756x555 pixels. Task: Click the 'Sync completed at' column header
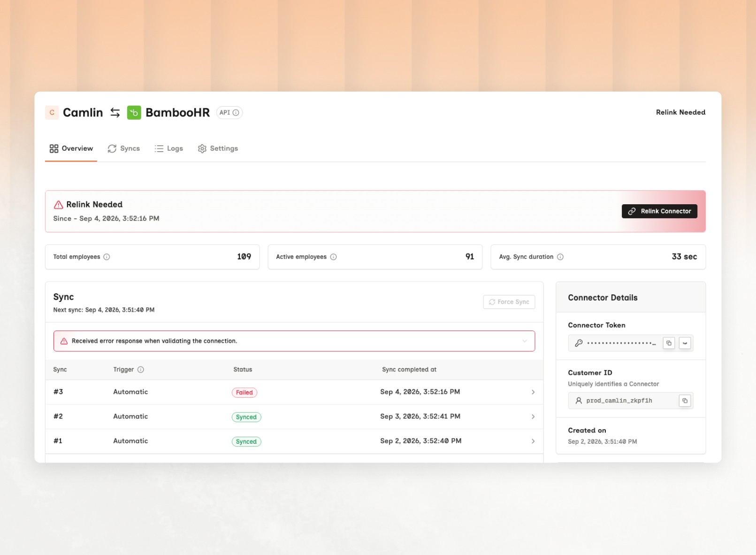(409, 370)
